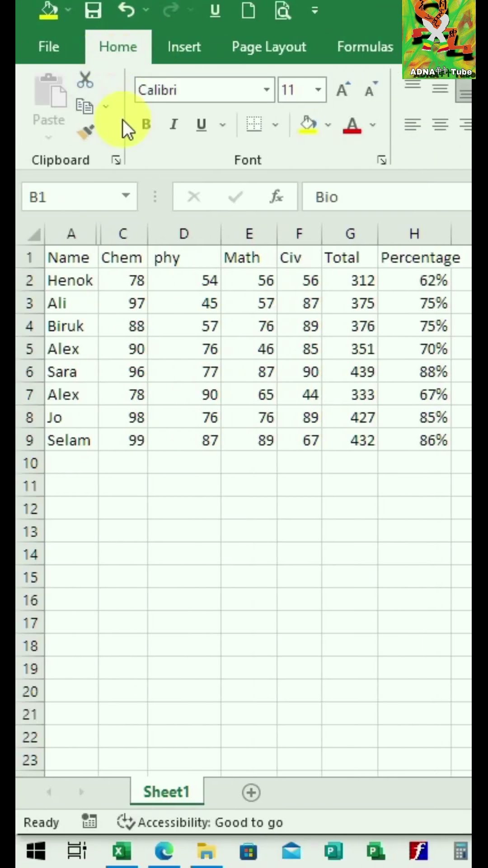Toggle Bold formatting
Viewport: 488px width, 868px height.
point(146,124)
